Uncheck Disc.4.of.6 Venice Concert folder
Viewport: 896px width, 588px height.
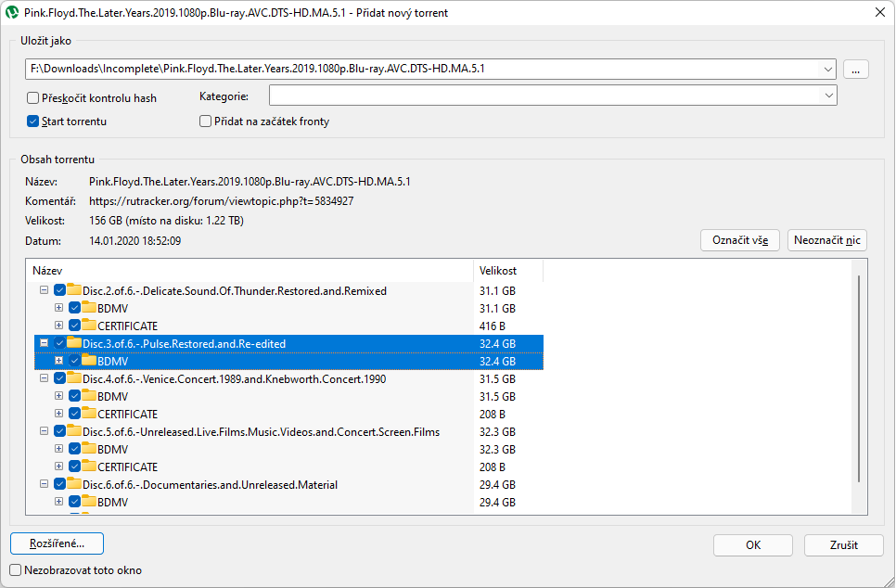[59, 378]
